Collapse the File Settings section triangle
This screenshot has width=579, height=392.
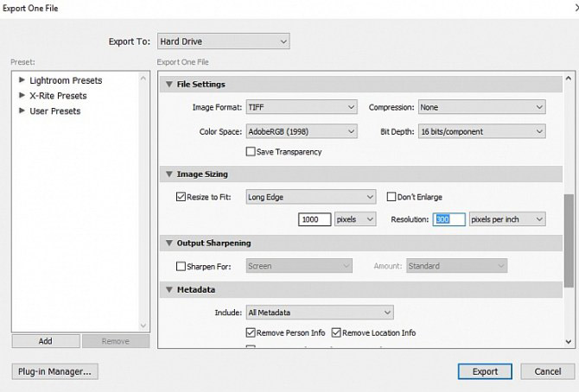(x=169, y=85)
